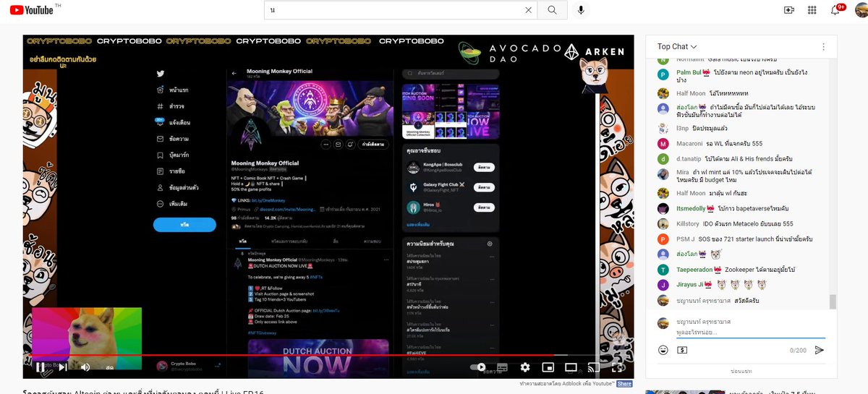
Task: Expand the Top Chat dropdown
Action: 677,47
